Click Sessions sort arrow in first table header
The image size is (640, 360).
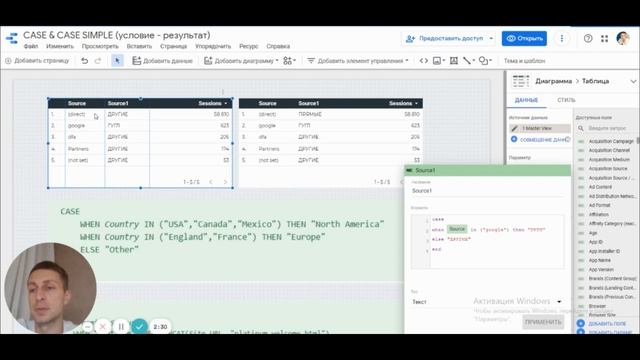pos(226,103)
